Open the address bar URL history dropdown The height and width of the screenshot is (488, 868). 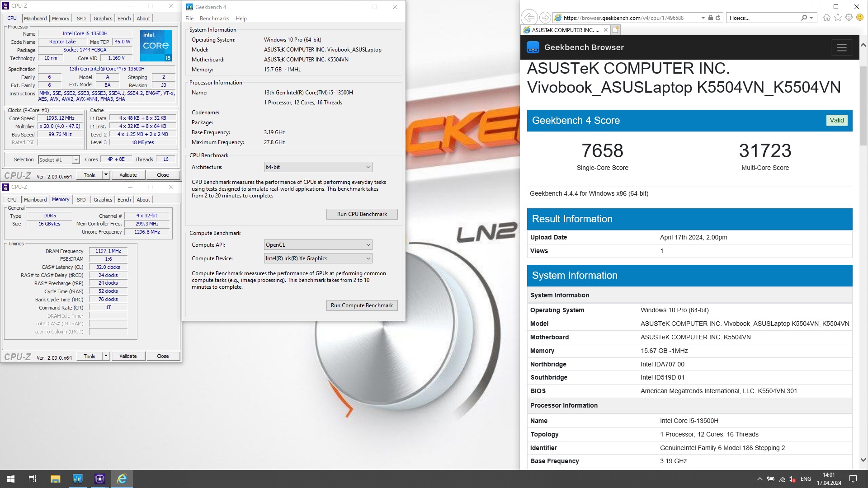coord(703,18)
